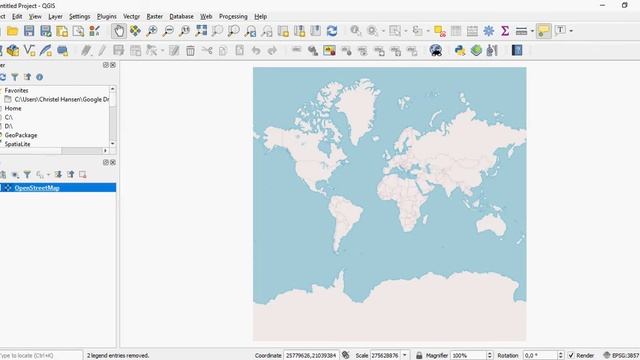Open an existing project with the folder icon
Viewport: 640px width, 360px height.
point(12,31)
